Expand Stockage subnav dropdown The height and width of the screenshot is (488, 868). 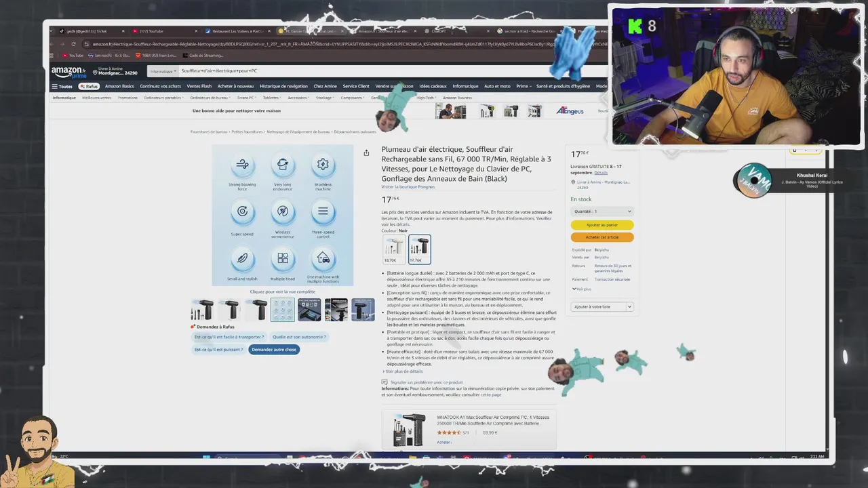[325, 98]
